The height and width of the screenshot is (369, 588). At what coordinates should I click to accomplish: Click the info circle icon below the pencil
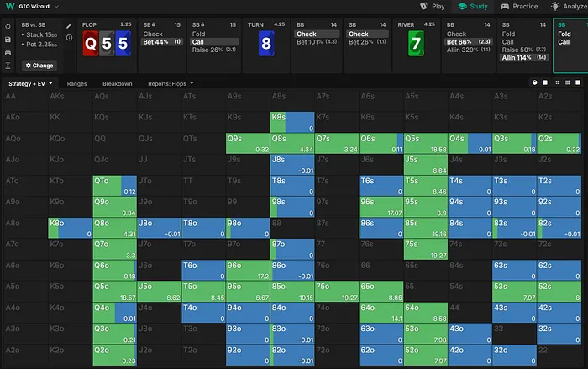[x=69, y=39]
